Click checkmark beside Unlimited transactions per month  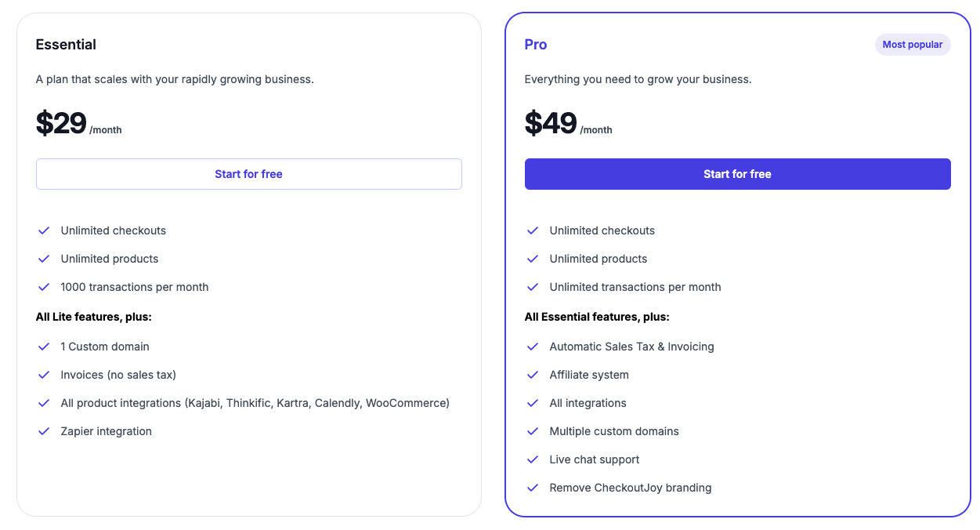533,287
